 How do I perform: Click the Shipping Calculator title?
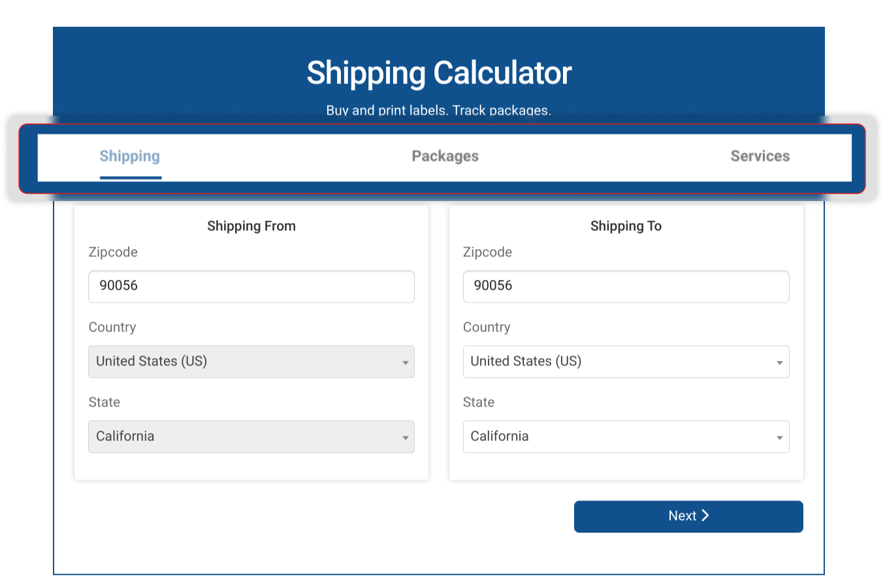tap(438, 72)
